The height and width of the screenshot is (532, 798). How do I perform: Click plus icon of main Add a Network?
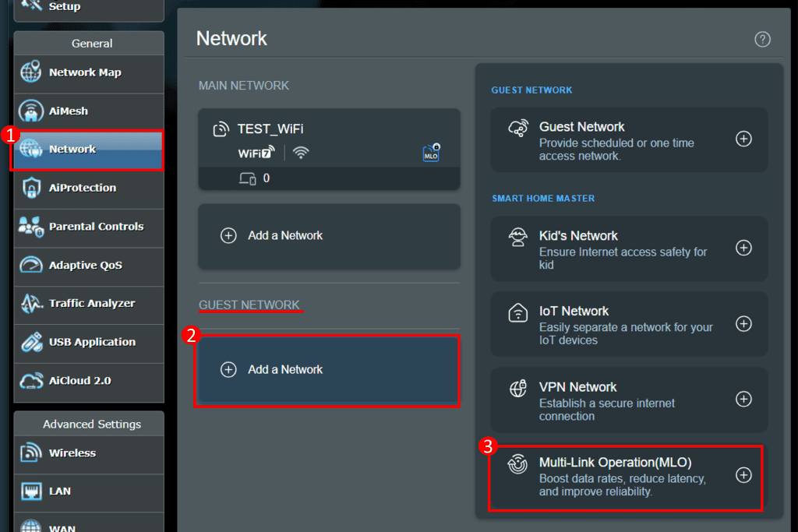tap(228, 235)
